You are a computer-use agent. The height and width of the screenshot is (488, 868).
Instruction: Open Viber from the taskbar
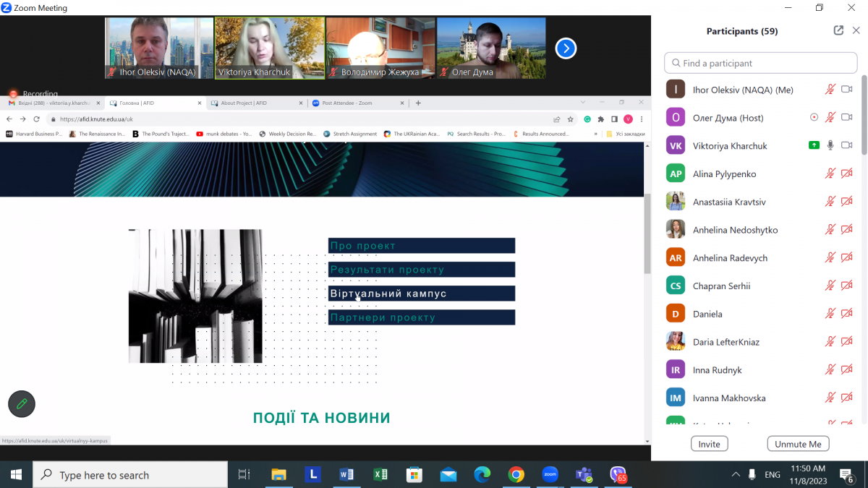tap(618, 475)
